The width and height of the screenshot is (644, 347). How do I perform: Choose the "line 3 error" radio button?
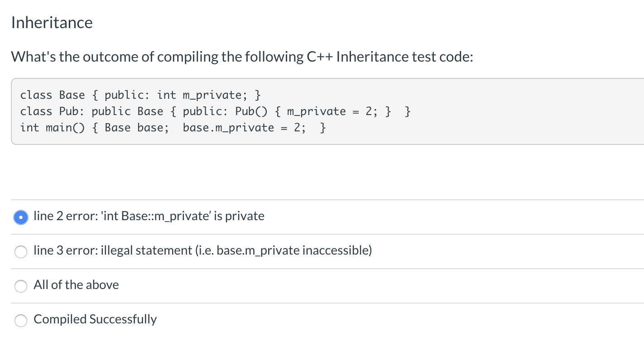(21, 251)
